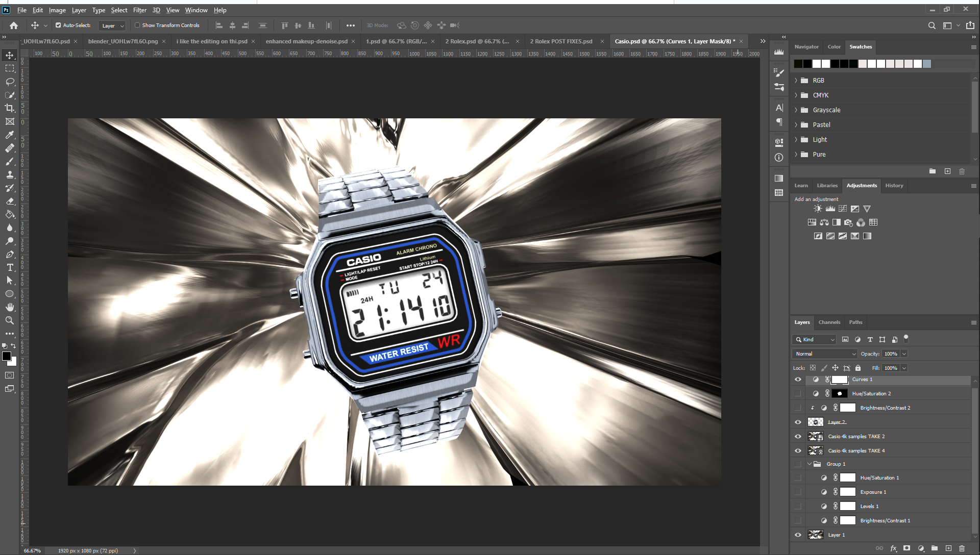Screen dimensions: 980x555
Task: Go to the Home screen icon
Action: (x=14, y=26)
